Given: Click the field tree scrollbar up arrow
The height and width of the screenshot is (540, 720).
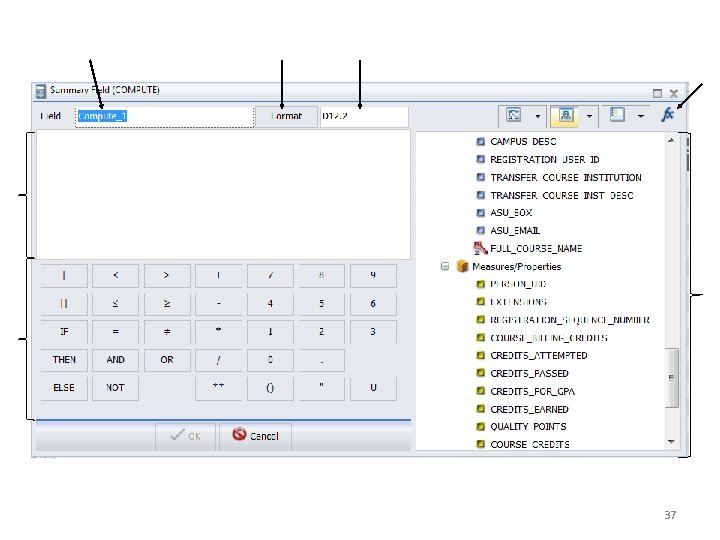Looking at the screenshot, I should tap(671, 140).
